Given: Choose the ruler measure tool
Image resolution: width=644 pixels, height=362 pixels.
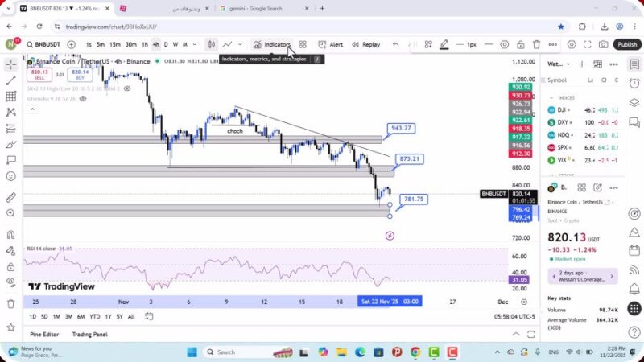Looking at the screenshot, I should click(10, 197).
